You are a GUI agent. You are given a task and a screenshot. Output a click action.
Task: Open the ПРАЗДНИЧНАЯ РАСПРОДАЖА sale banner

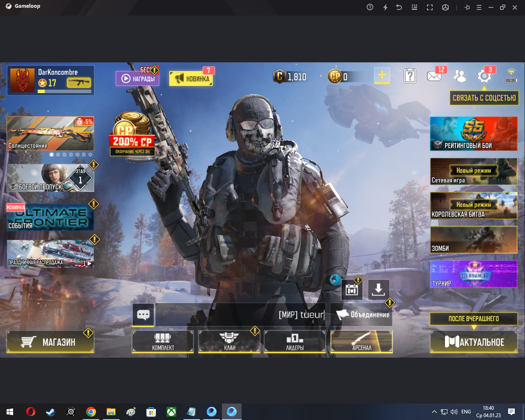pyautogui.click(x=50, y=253)
